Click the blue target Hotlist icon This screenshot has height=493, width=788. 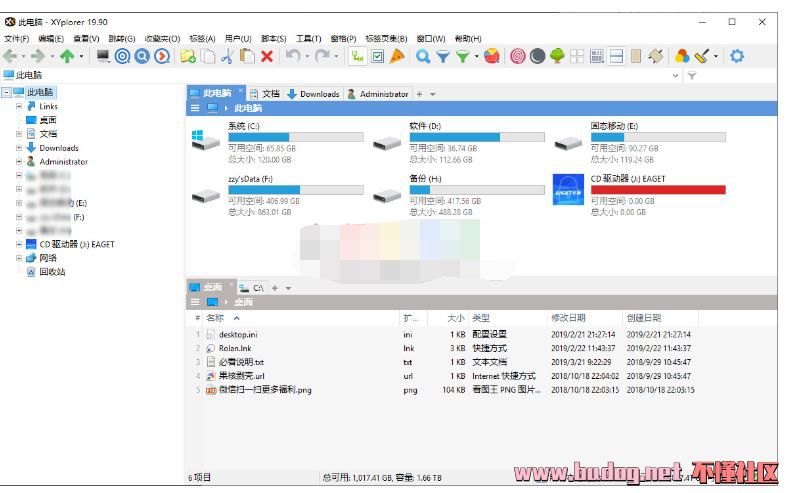point(123,56)
